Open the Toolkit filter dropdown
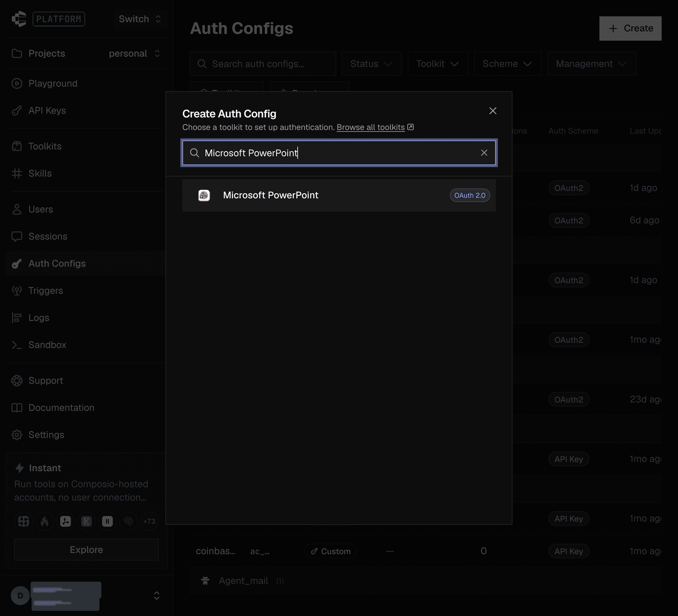 [x=438, y=63]
